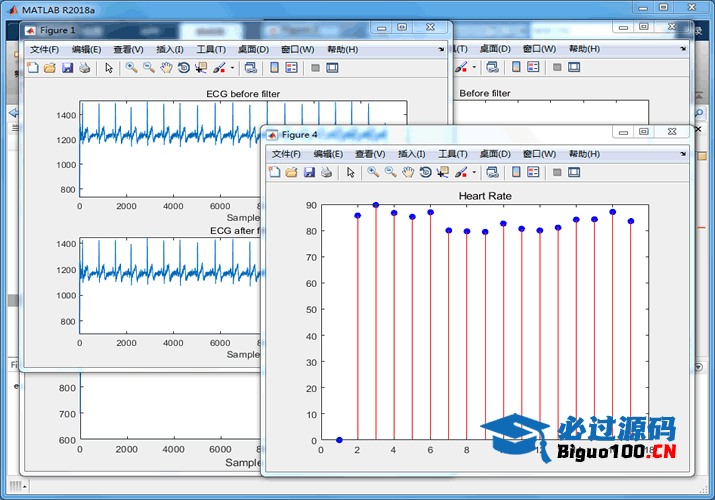Open 帮助(H) menu in Figure 1
The image size is (715, 500).
[x=342, y=50]
